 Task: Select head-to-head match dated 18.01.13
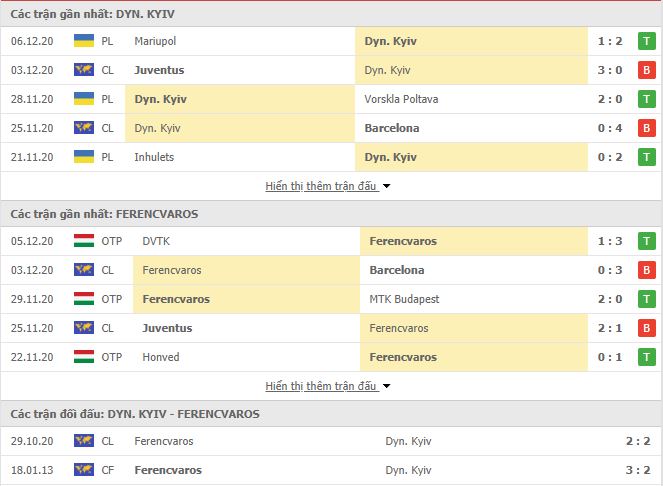pyautogui.click(x=330, y=470)
